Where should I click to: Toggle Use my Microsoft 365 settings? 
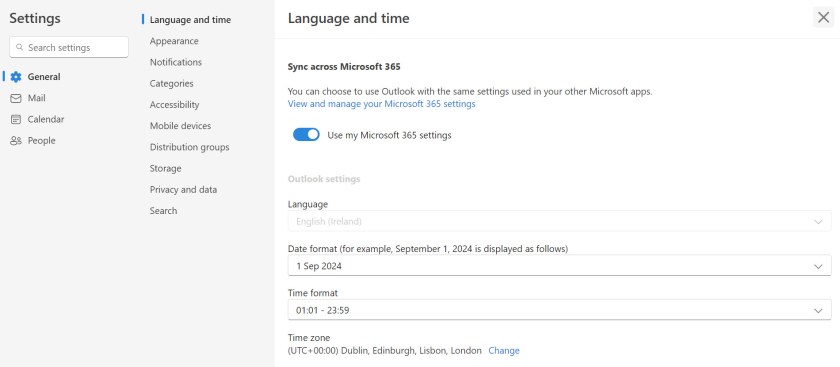click(306, 135)
